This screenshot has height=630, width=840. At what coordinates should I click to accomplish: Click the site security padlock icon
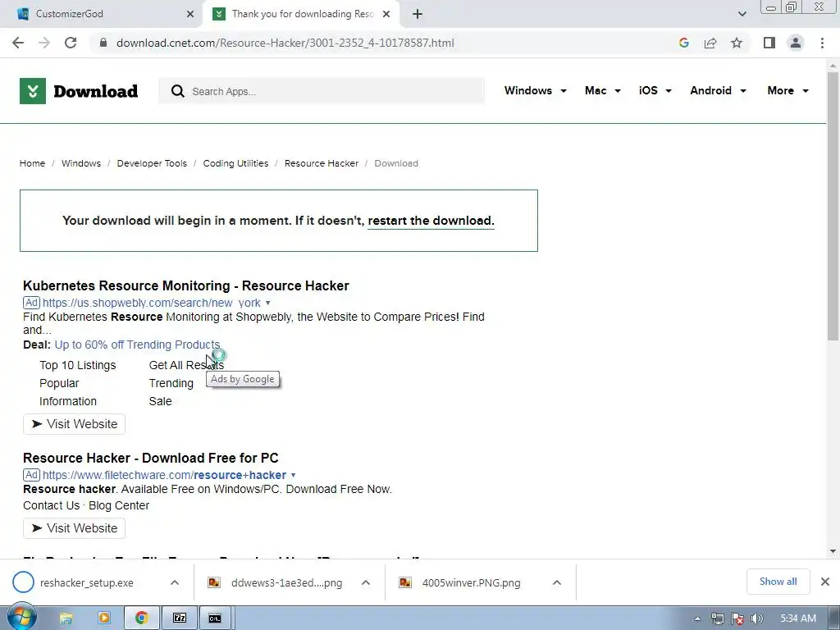coord(103,43)
